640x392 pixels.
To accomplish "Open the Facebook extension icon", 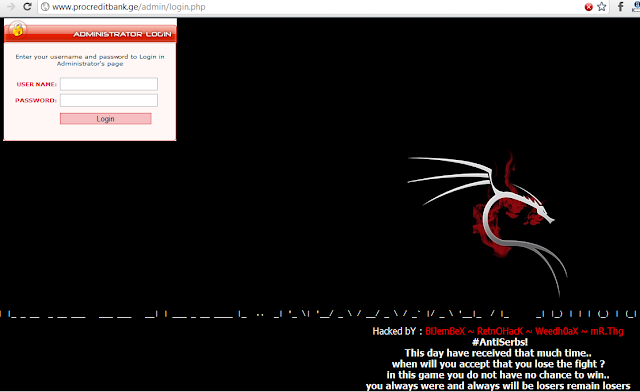I will pyautogui.click(x=620, y=7).
